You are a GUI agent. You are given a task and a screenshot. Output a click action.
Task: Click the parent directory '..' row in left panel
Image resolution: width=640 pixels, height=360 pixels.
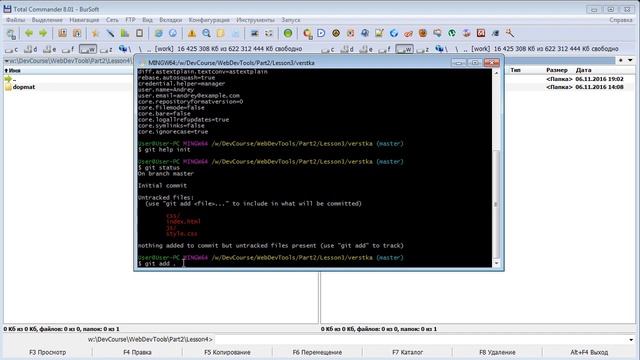pyautogui.click(x=69, y=79)
